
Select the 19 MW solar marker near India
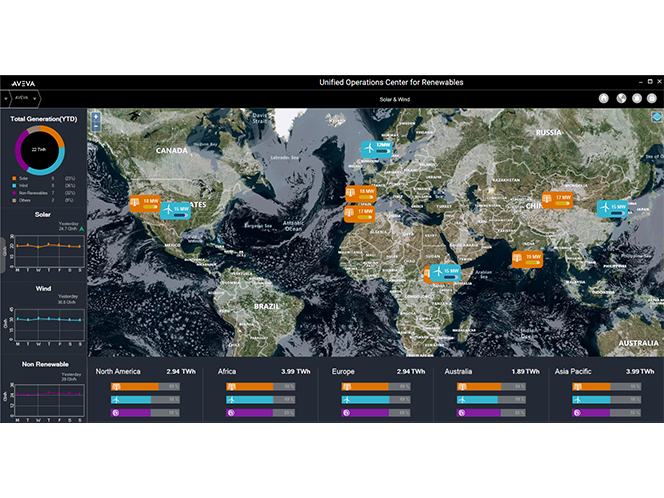coord(526,258)
